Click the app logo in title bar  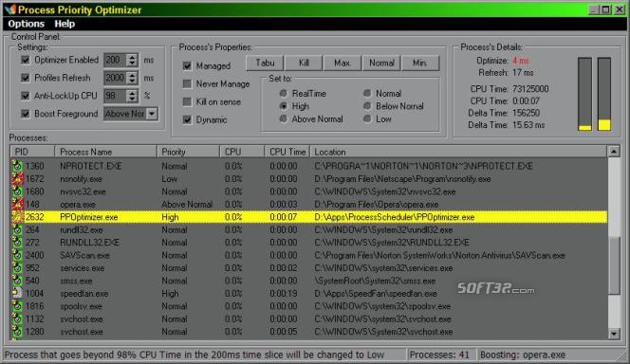point(10,9)
